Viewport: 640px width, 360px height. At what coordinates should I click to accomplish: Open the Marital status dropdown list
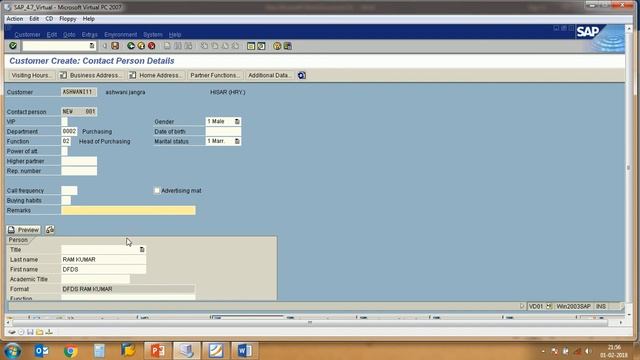pos(237,141)
